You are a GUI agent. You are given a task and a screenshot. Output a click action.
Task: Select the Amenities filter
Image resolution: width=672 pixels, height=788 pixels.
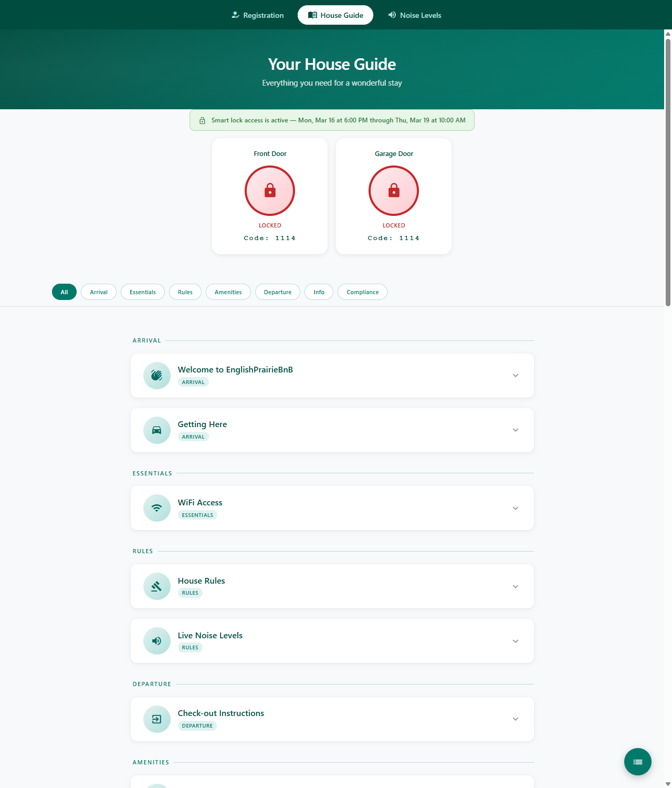coord(228,292)
